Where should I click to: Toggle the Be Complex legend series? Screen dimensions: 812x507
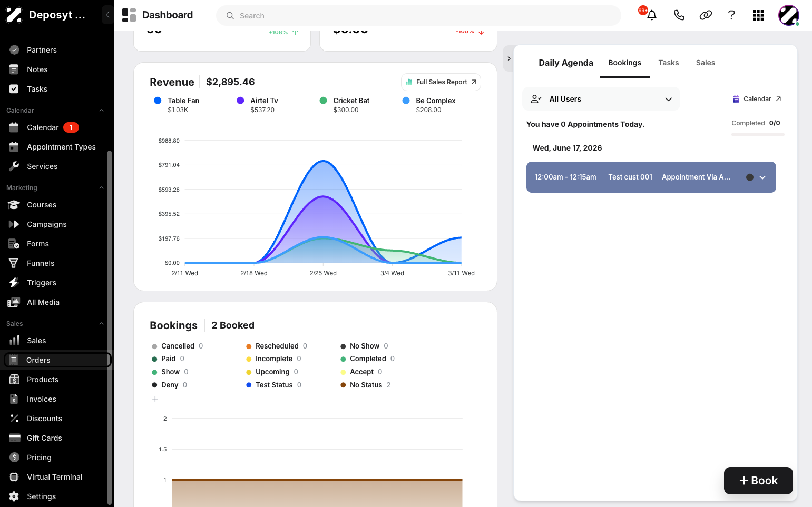click(429, 105)
